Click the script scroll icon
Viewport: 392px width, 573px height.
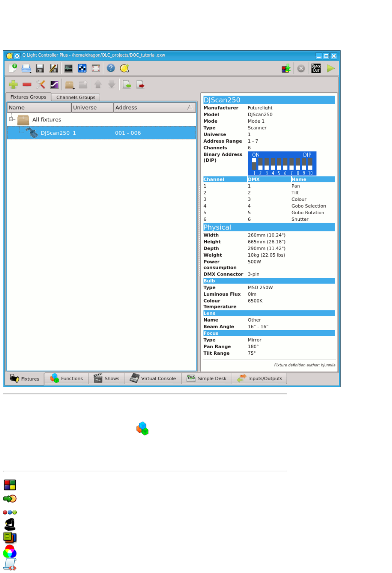10,564
